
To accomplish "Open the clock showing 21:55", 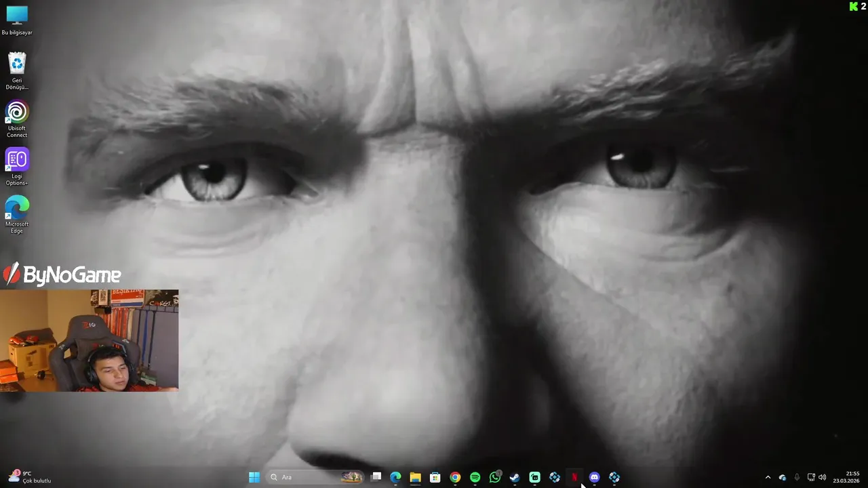I will 847,477.
